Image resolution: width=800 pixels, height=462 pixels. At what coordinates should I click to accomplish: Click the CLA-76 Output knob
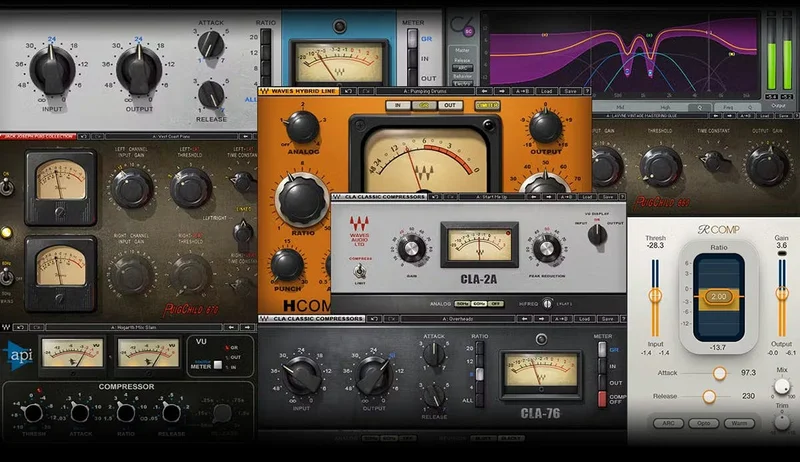pos(374,375)
